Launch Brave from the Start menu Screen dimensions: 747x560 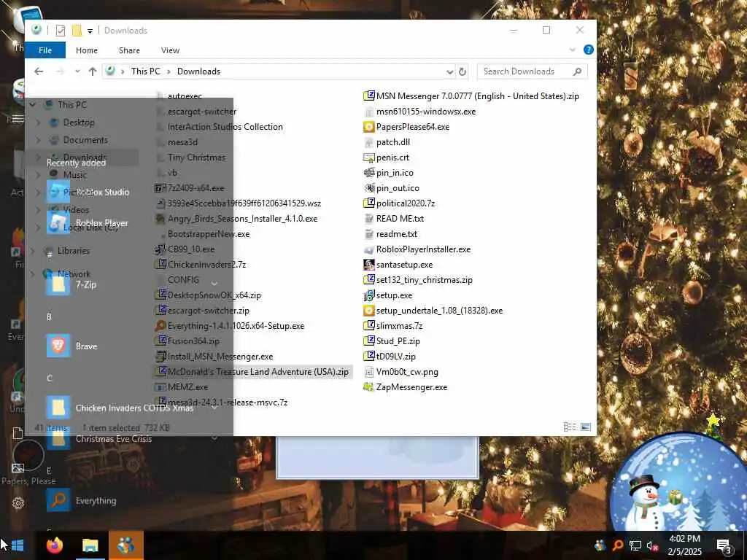tap(72, 346)
